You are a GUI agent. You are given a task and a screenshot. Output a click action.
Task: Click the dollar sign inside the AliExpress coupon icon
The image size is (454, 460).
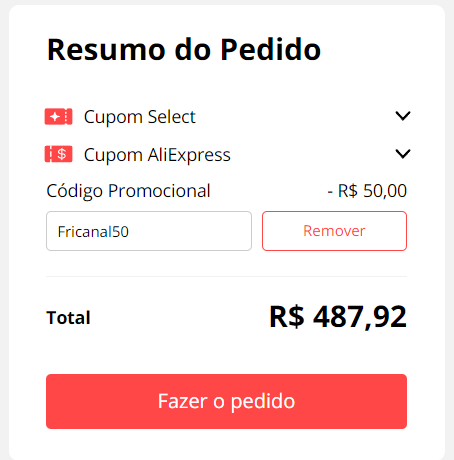[62, 154]
